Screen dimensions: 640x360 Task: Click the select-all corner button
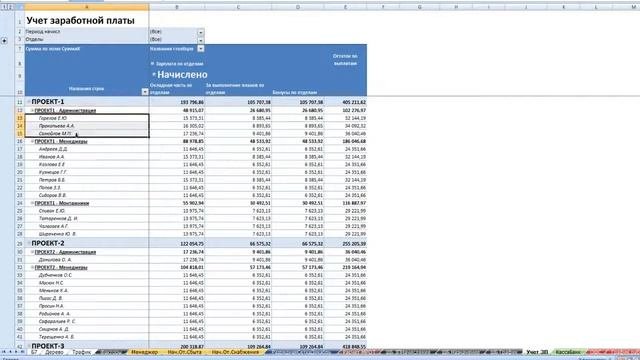click(x=20, y=7)
